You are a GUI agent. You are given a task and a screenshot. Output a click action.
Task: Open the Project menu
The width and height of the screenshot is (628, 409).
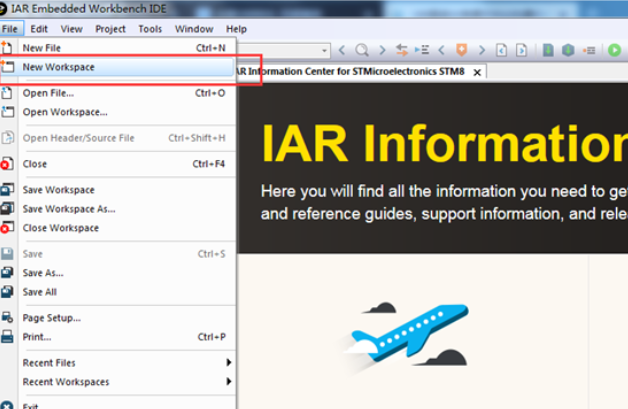110,29
